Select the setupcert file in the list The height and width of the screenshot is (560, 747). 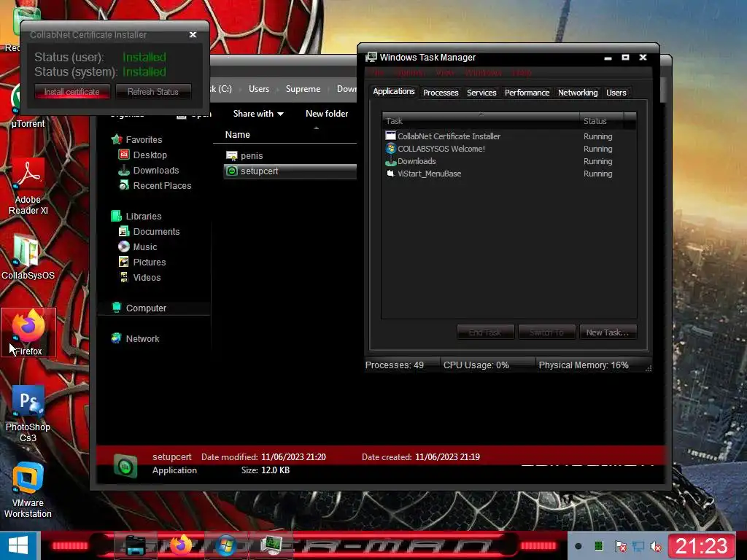[x=290, y=171]
